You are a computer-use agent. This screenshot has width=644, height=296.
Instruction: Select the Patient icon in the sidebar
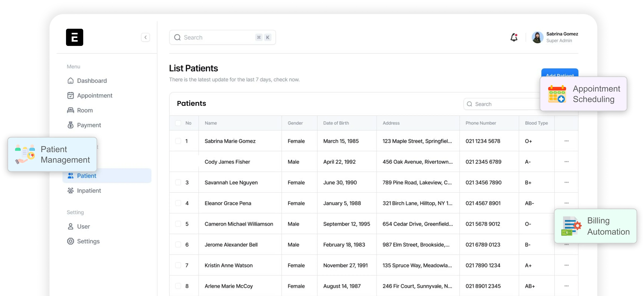point(70,176)
